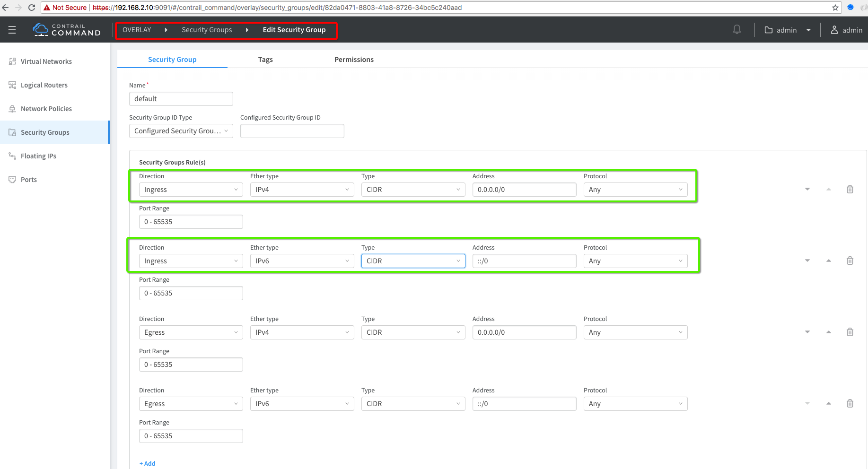Click Security Groups in the breadcrumb

click(x=207, y=30)
